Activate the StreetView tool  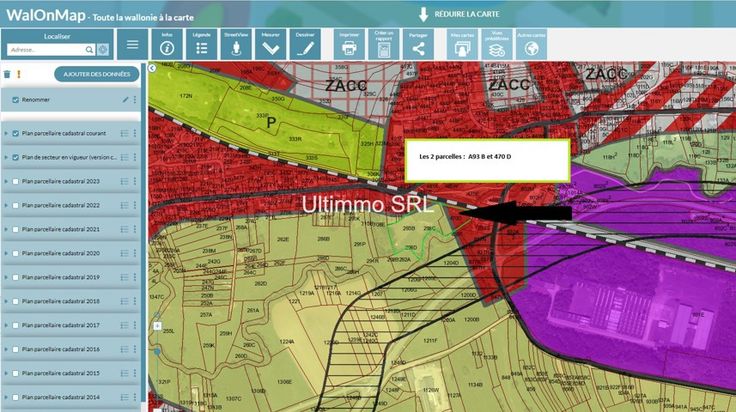(235, 47)
